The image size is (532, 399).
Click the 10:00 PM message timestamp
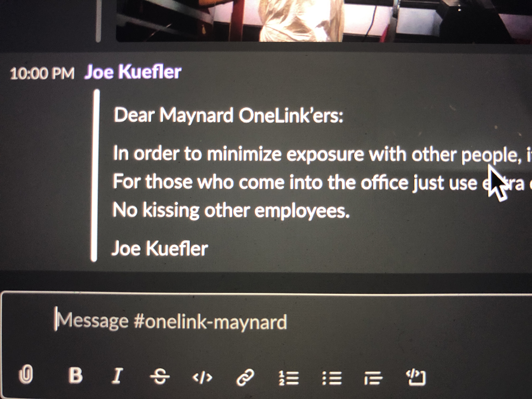[x=42, y=73]
